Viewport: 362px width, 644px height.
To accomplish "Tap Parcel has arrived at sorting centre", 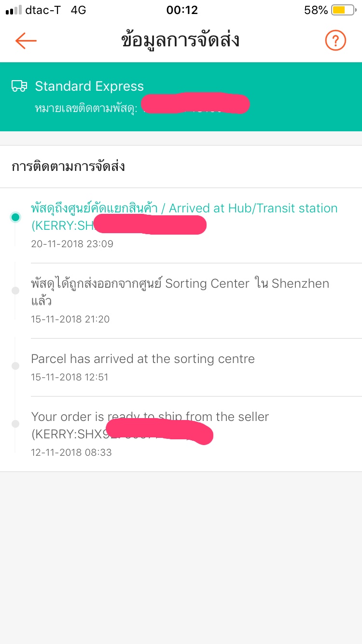I will pyautogui.click(x=143, y=359).
